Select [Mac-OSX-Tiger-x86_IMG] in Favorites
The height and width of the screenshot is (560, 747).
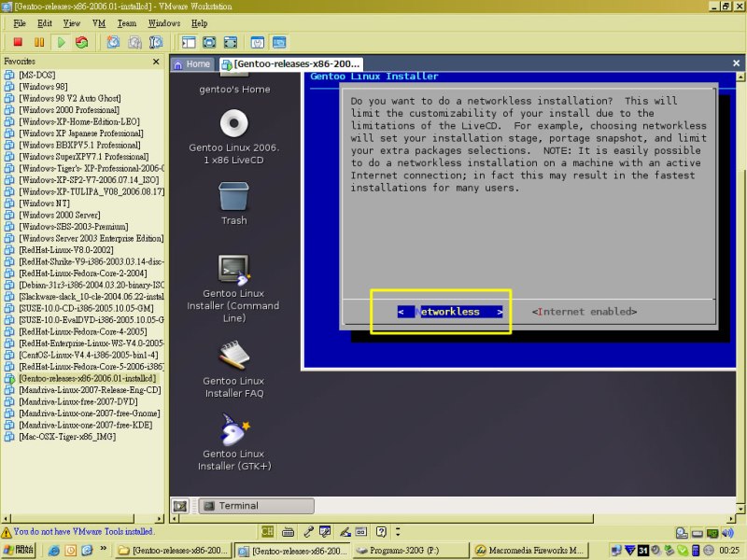coord(66,437)
